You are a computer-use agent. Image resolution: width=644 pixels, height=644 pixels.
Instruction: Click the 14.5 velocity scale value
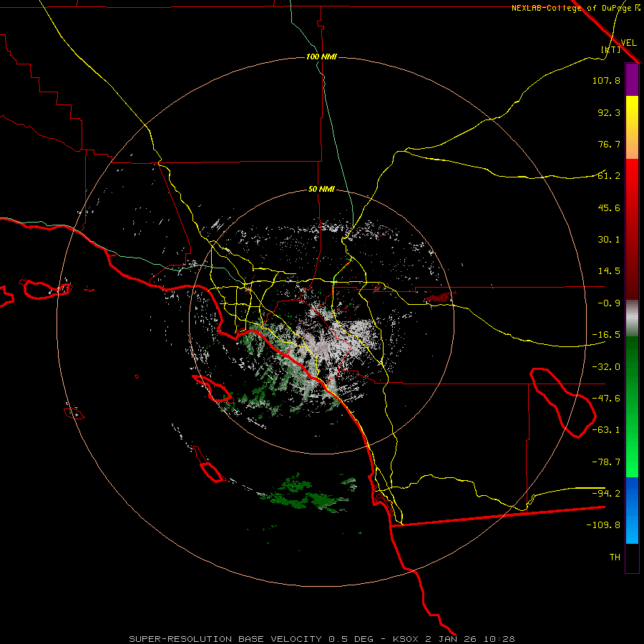(x=609, y=271)
